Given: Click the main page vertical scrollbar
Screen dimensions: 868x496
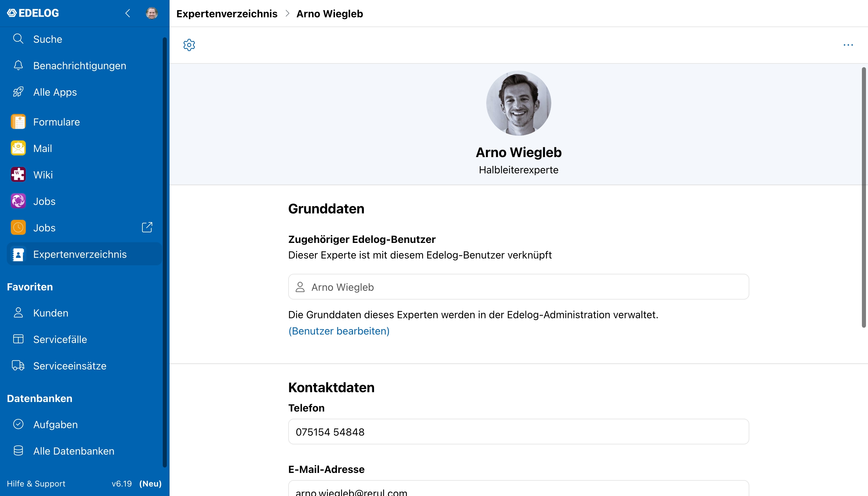Looking at the screenshot, I should (864, 197).
